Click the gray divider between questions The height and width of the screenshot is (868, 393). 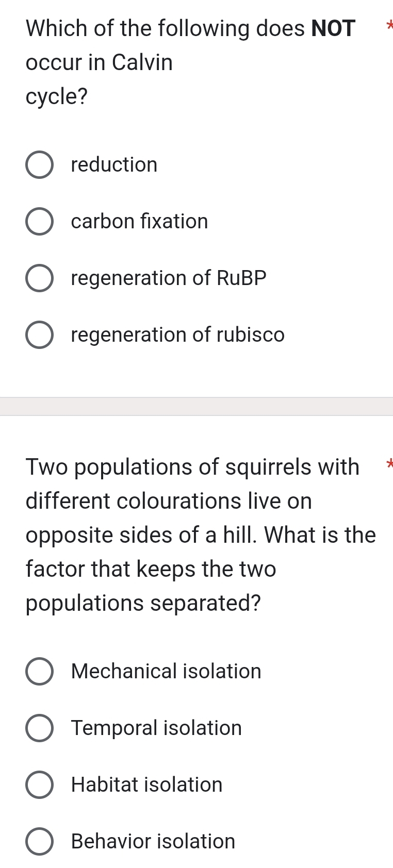coord(196,407)
